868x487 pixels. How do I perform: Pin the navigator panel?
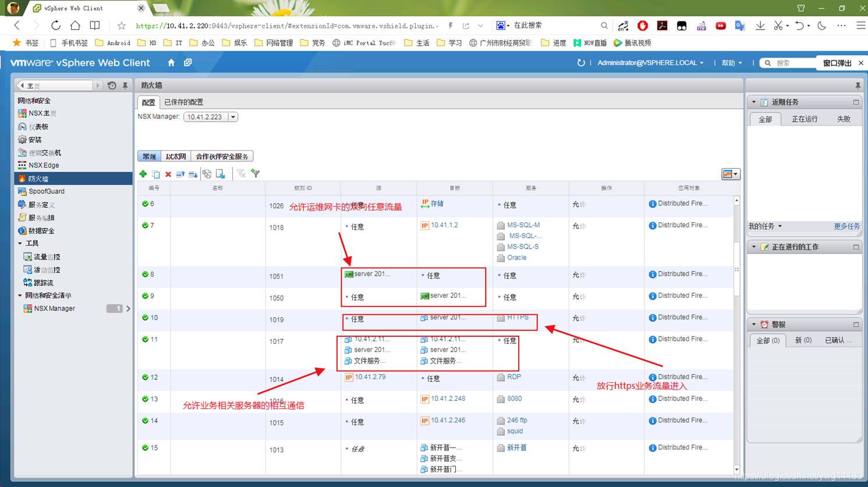(x=125, y=86)
